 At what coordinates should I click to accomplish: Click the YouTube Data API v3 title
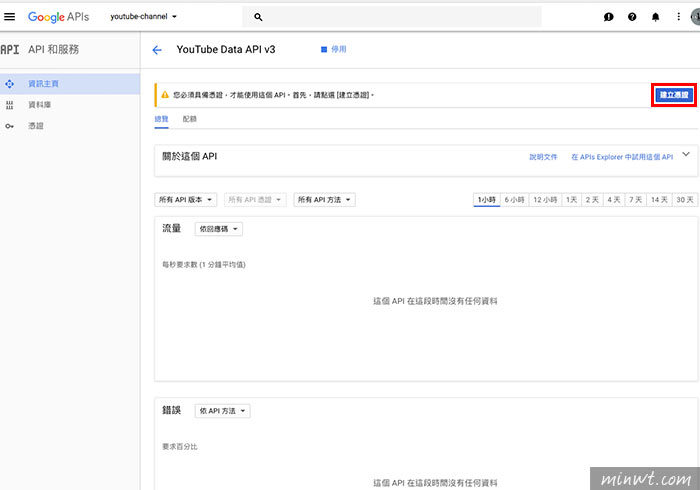[226, 50]
